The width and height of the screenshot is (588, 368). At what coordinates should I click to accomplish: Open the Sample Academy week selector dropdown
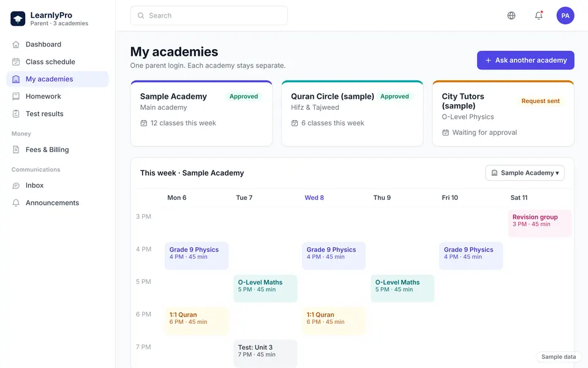[x=525, y=173]
